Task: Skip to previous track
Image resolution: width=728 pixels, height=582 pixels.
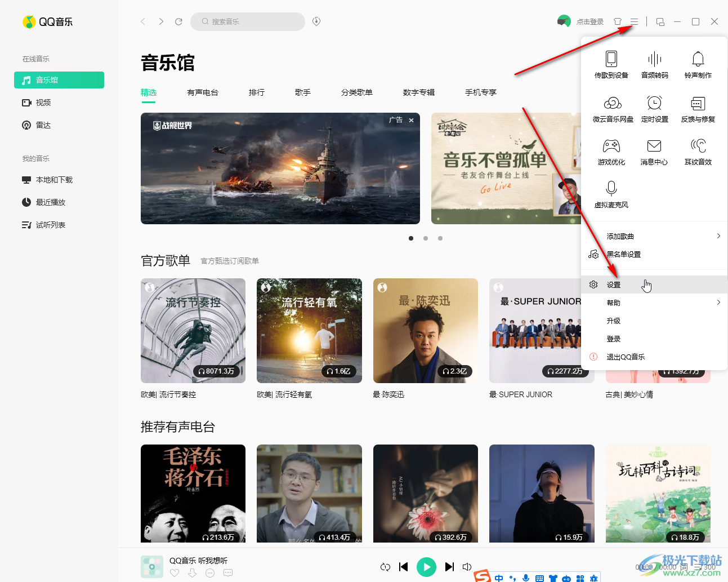Action: (404, 567)
